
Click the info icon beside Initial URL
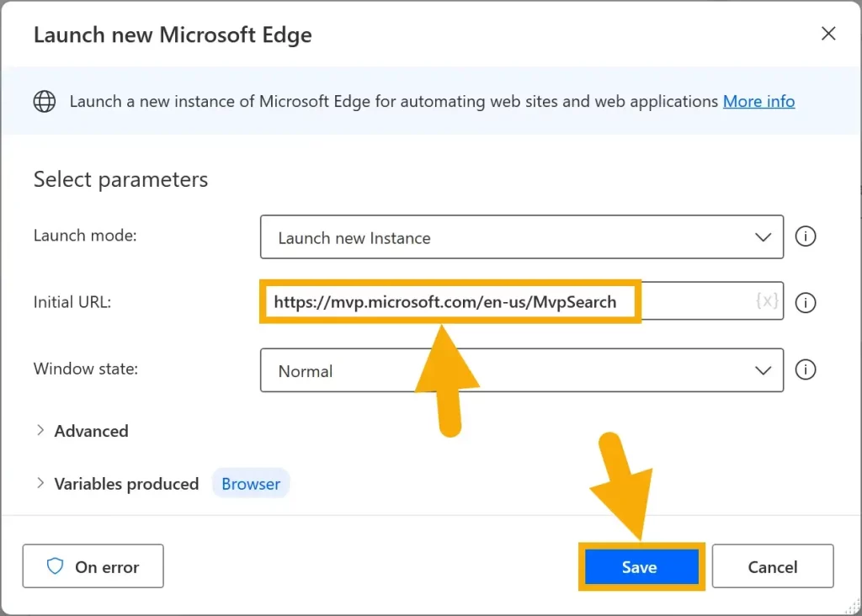click(806, 302)
